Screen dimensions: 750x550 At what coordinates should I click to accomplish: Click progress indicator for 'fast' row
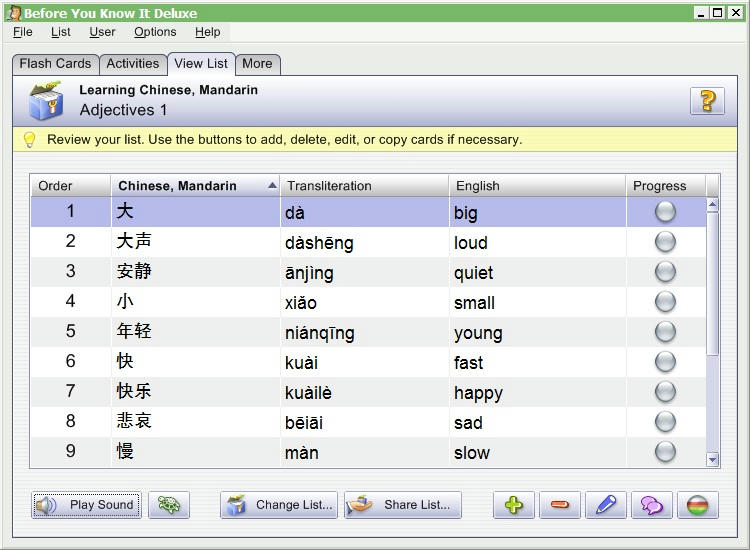tap(665, 362)
